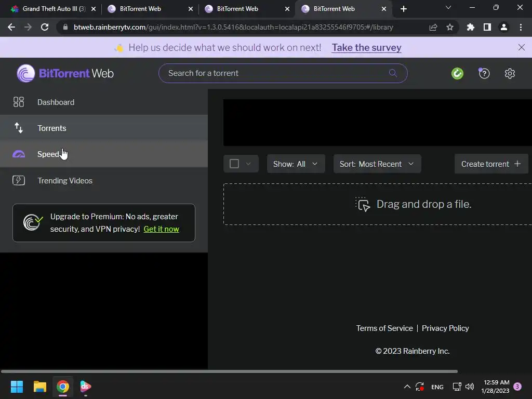Screen dimensions: 532x399
Task: Expand the select-all checkbox dropdown arrow
Action: (x=248, y=164)
